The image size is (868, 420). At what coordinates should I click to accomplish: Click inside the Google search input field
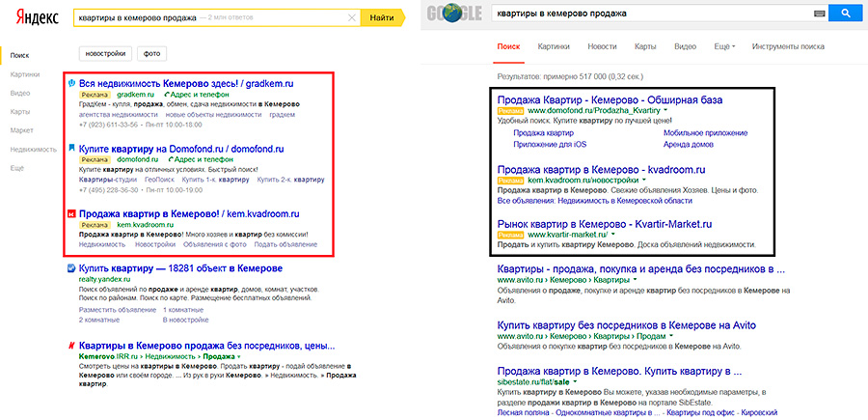(646, 14)
